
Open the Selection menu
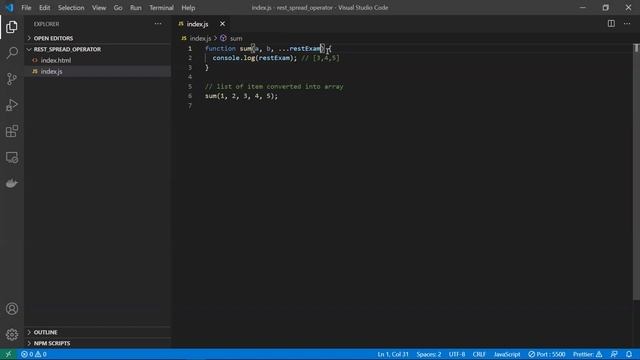tap(71, 7)
